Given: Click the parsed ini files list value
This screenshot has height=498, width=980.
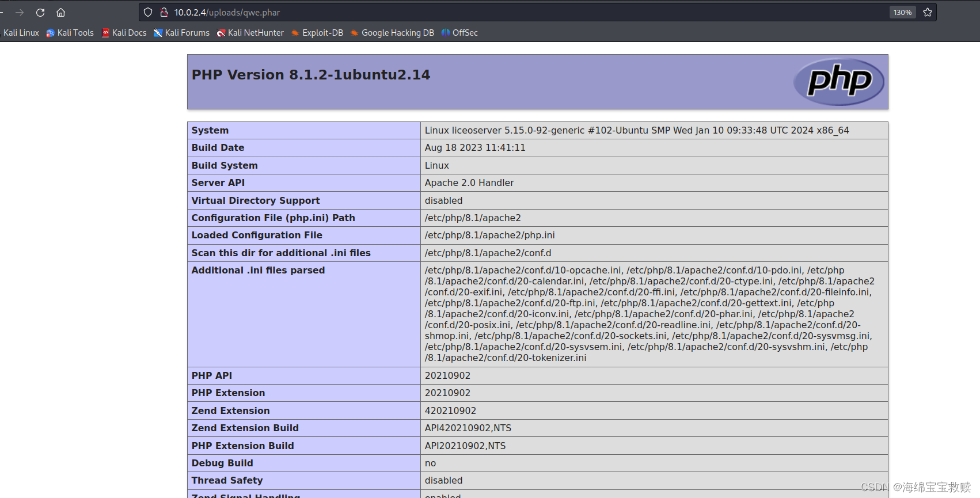Looking at the screenshot, I should [x=649, y=314].
